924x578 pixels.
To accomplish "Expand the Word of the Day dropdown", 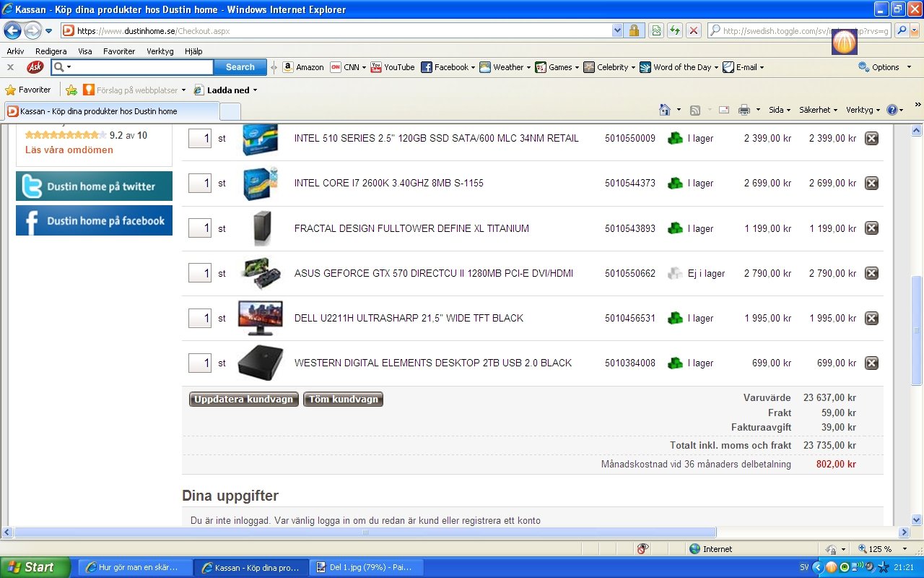I will coord(716,68).
